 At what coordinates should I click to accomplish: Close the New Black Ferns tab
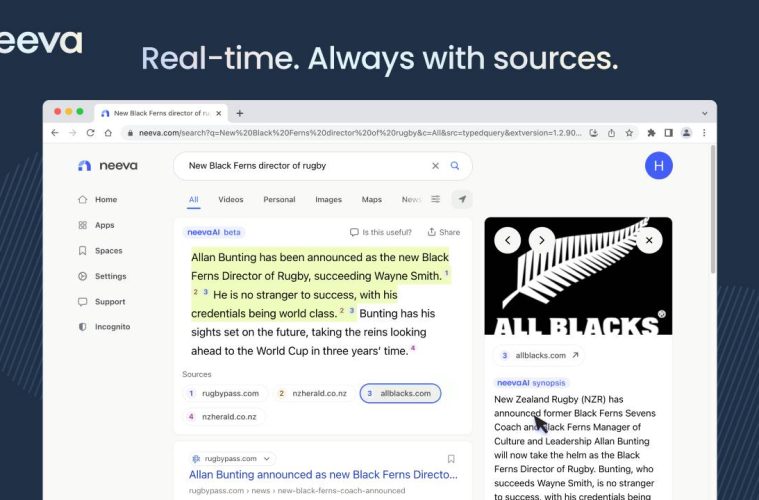(219, 113)
